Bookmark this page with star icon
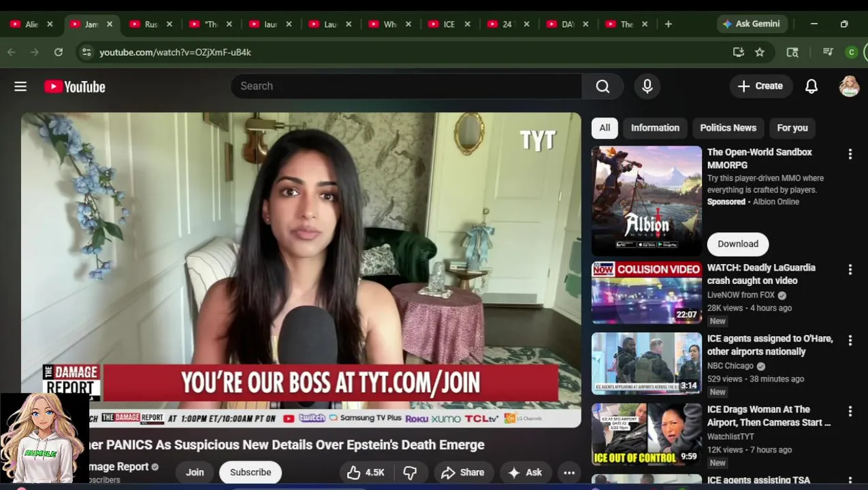 coord(760,52)
